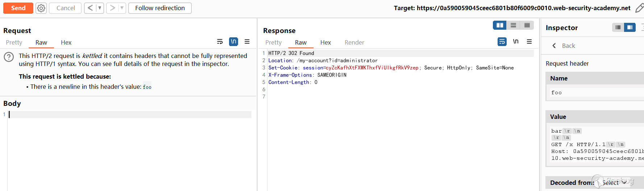The width and height of the screenshot is (644, 191).
Task: Go Back in the Inspector panel
Action: pos(564,46)
